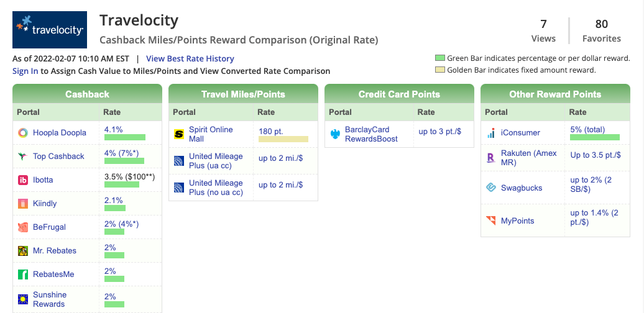The height and width of the screenshot is (313, 644).
Task: Click Kiindly 2.1% rate link
Action: (113, 200)
